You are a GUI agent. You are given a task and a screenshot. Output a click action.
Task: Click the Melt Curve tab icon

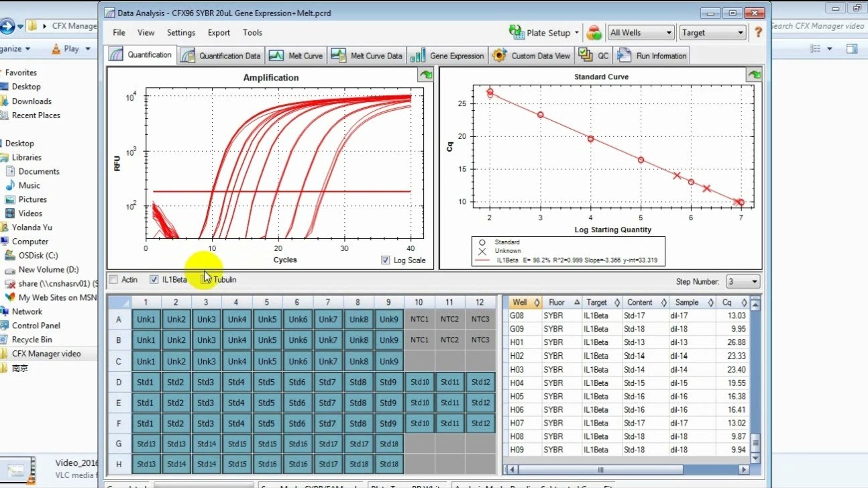(276, 56)
